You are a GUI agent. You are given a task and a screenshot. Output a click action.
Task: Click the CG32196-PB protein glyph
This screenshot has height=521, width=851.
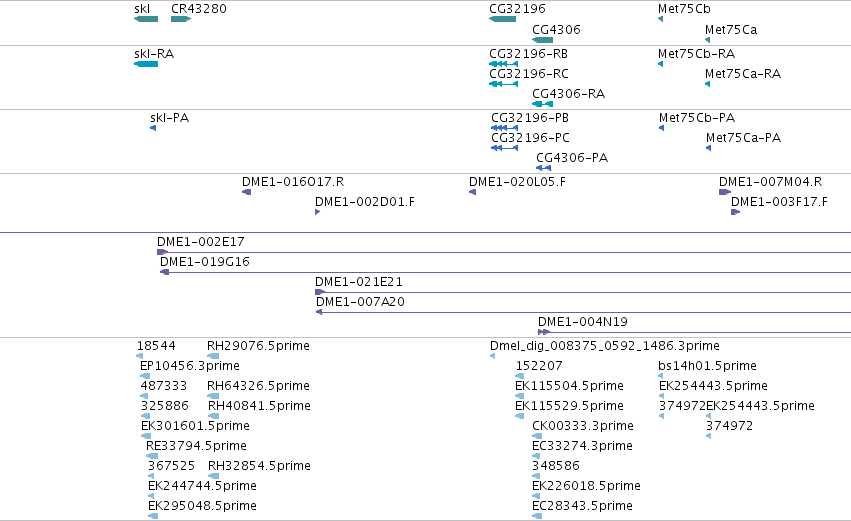click(x=505, y=128)
